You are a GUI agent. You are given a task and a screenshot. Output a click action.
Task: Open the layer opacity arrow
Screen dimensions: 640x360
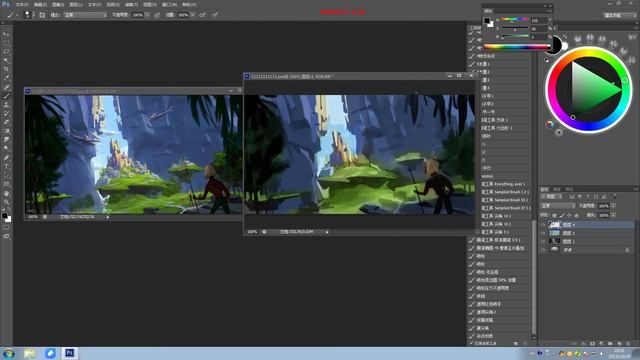tap(613, 206)
